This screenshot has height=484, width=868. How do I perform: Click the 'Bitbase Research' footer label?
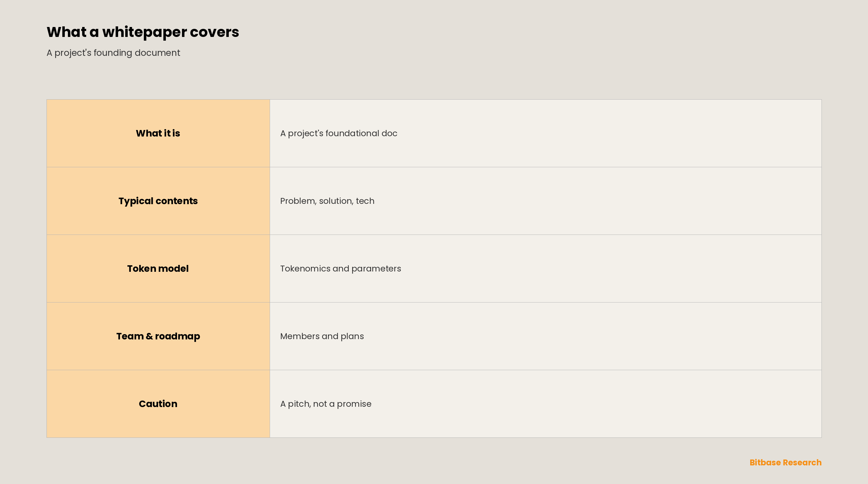tap(786, 462)
